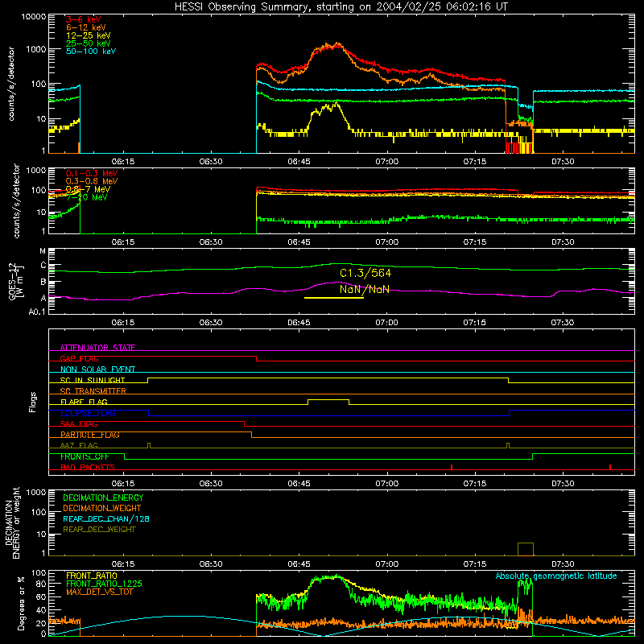Click the 'A0.1' tick label on GOES axis
The height and width of the screenshot is (644, 644).
pos(37,312)
